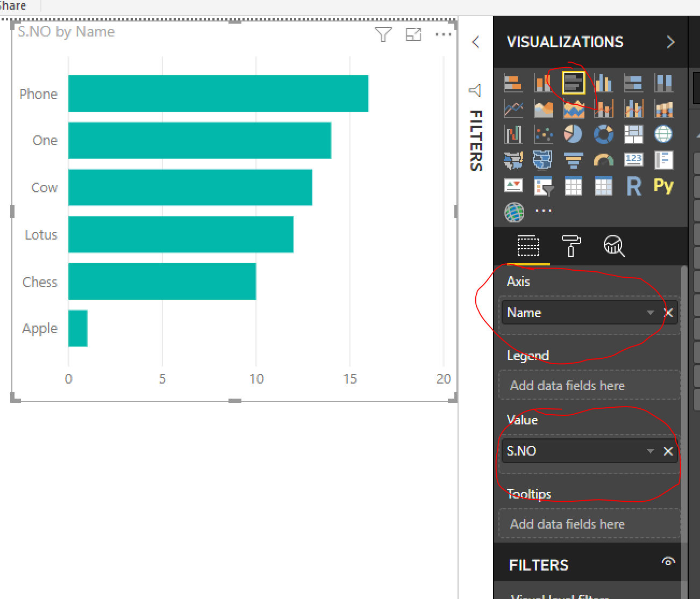Select the line chart visualization
This screenshot has height=599, width=700.
point(513,109)
